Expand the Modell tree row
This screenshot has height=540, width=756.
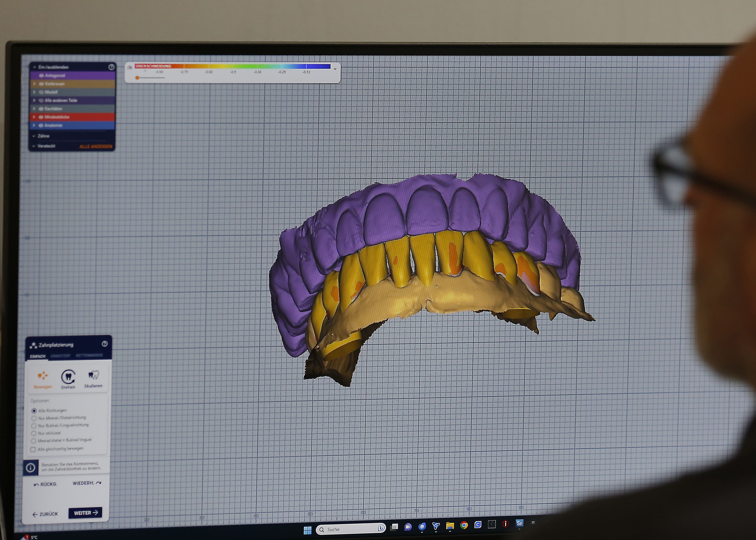click(34, 92)
